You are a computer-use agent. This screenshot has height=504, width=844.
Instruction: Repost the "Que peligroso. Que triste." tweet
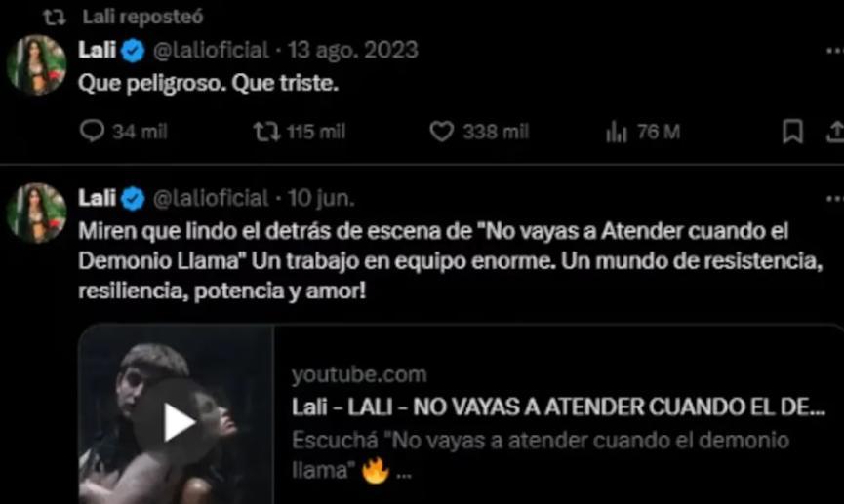point(267,132)
